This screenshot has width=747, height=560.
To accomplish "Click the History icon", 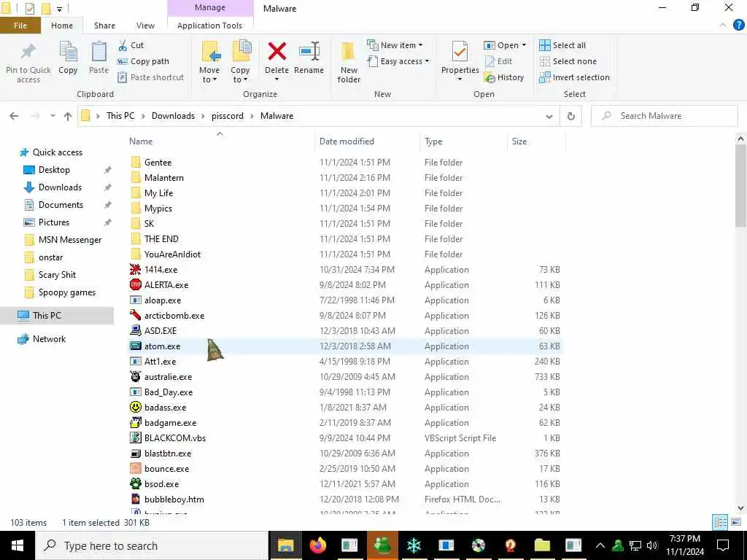I will click(x=489, y=77).
